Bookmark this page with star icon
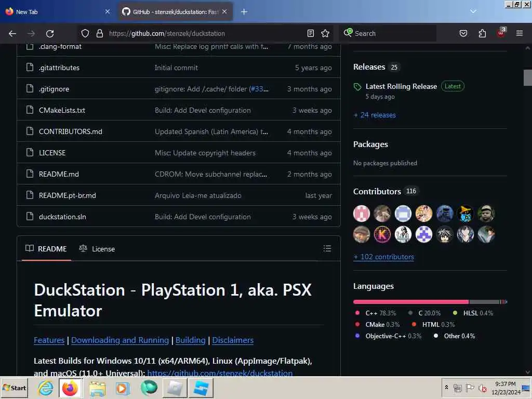This screenshot has width=532, height=399. tap(325, 33)
